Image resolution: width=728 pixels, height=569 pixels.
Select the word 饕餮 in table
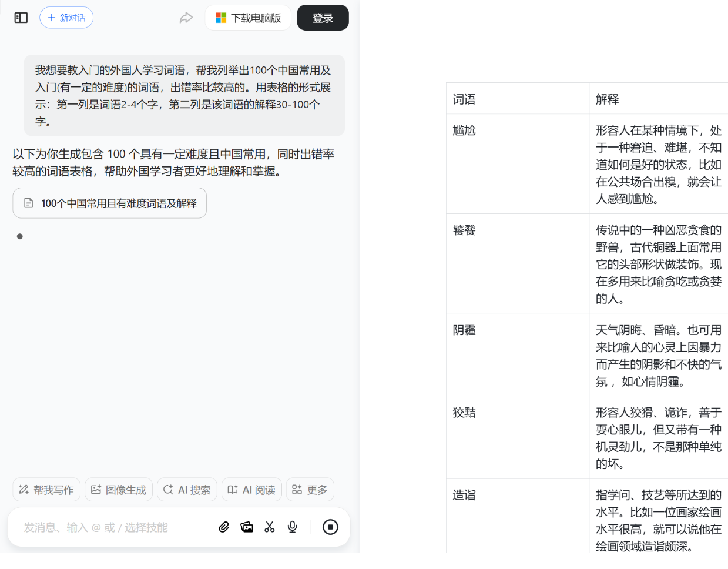[464, 230]
